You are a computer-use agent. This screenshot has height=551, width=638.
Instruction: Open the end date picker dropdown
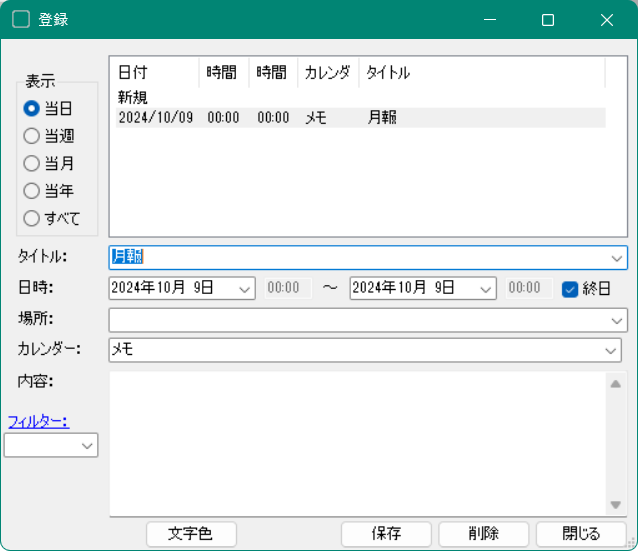click(x=485, y=288)
